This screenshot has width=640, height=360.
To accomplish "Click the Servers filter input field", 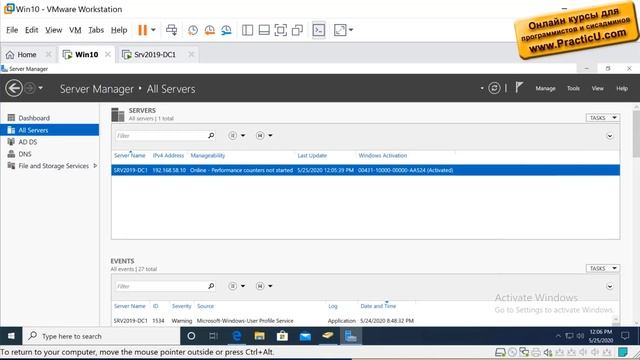I will [x=161, y=136].
